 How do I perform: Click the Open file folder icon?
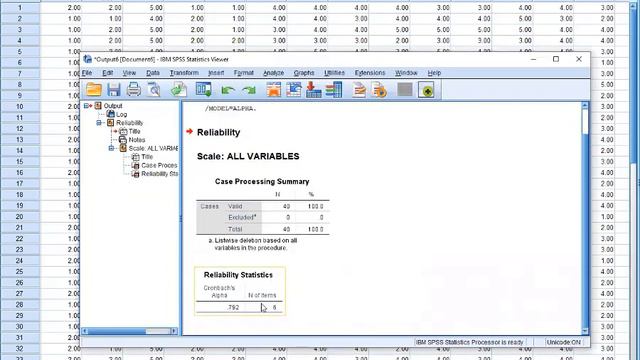[x=94, y=89]
